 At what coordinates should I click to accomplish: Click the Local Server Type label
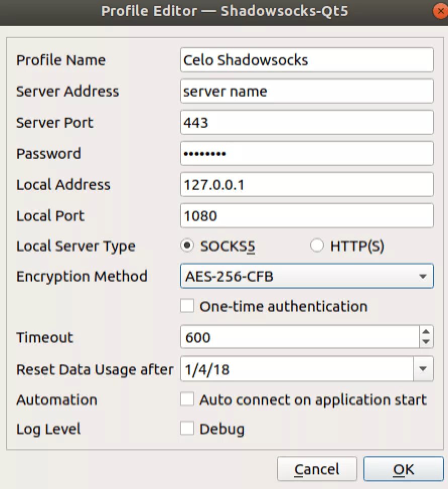76,247
